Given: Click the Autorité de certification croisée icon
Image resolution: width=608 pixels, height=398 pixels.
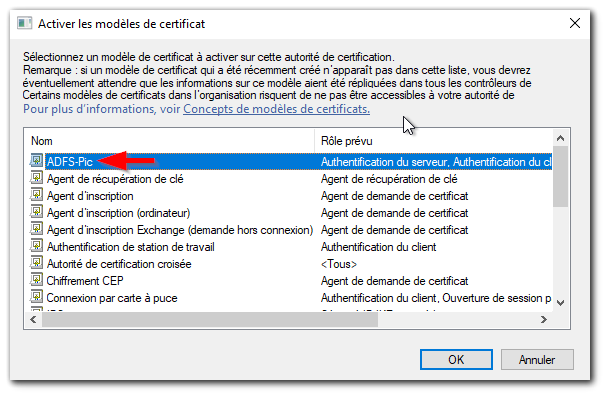Looking at the screenshot, I should pyautogui.click(x=36, y=263).
